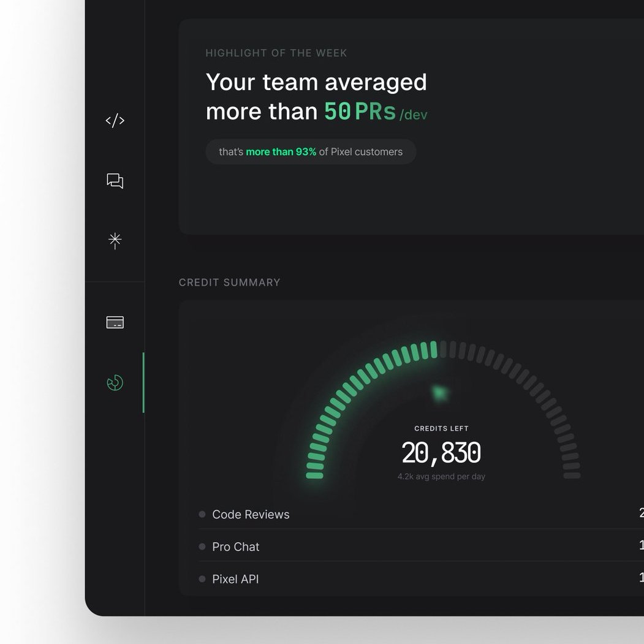Click the 'Credit Summary' heading
Viewport: 644px width, 644px height.
pyautogui.click(x=230, y=282)
